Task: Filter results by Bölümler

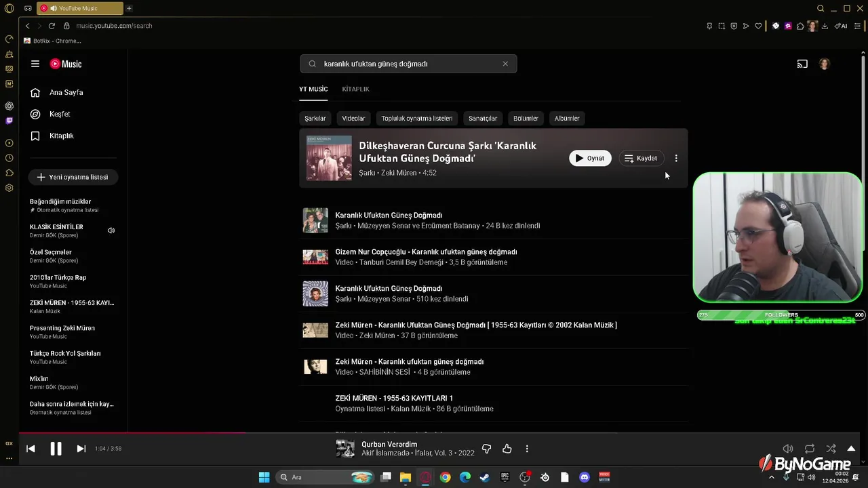Action: 526,118
